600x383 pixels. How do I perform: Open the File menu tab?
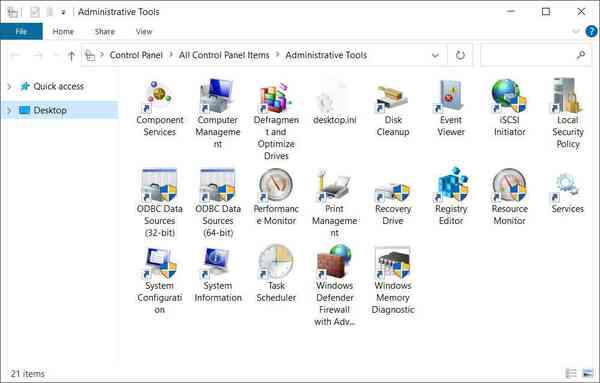[x=21, y=31]
